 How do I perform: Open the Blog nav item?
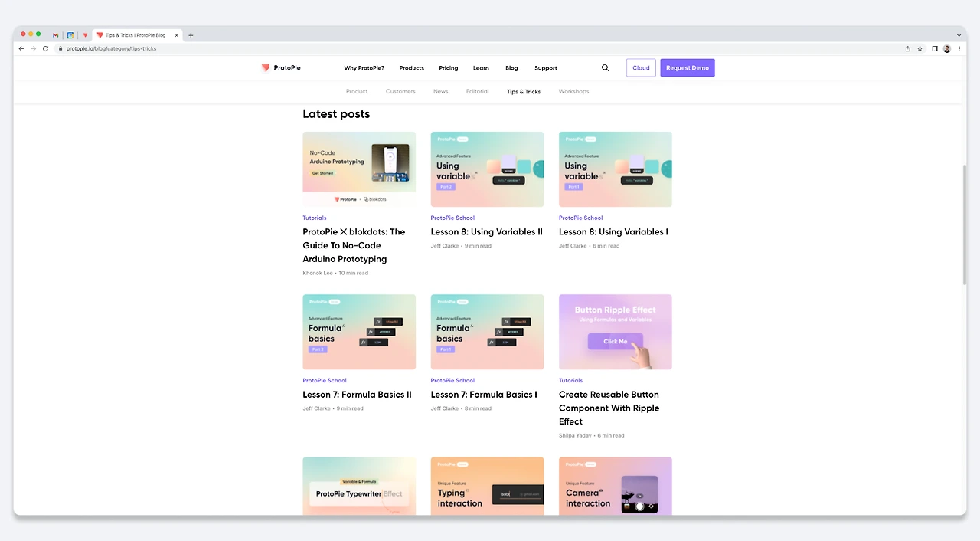click(x=511, y=68)
